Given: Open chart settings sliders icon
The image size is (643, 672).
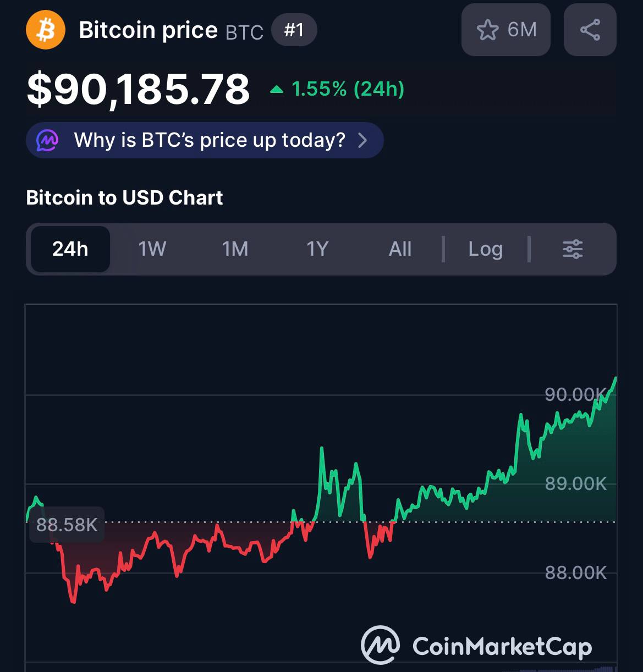Looking at the screenshot, I should 573,249.
